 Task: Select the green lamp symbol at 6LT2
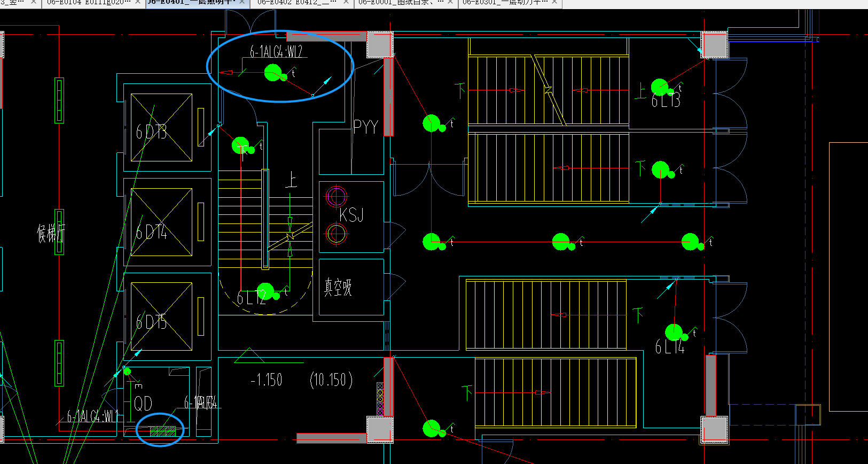tap(265, 292)
